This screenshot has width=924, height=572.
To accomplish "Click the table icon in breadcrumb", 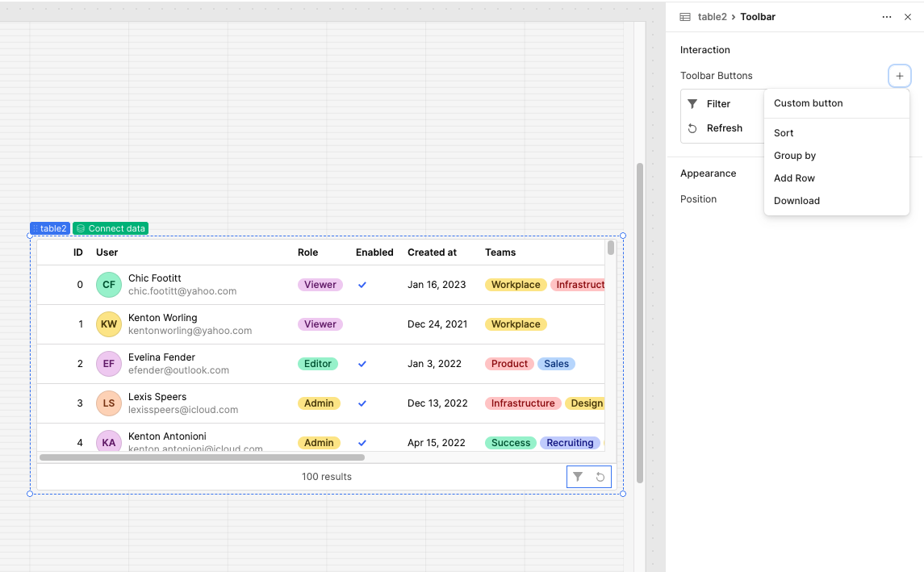I will 685,17.
